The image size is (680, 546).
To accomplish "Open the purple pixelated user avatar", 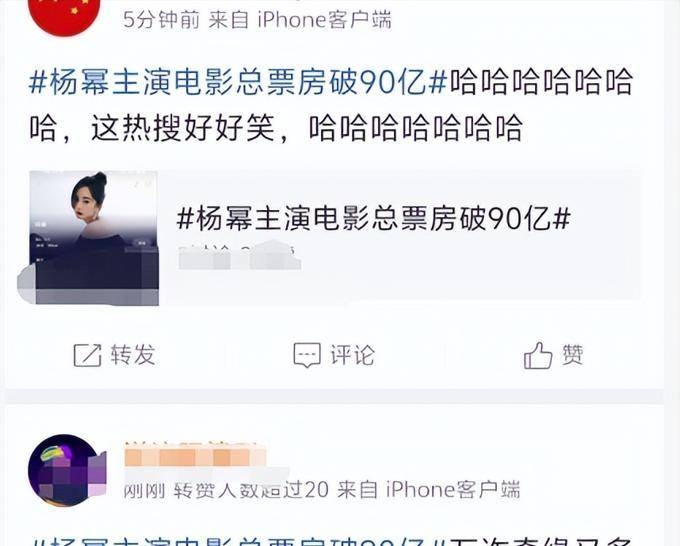I will tap(66, 470).
